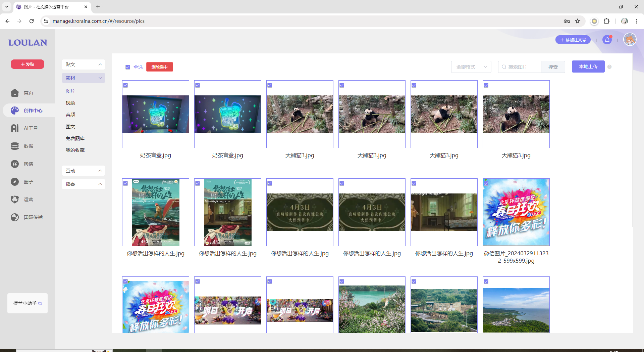Viewport: 644px width, 352px height.
Task: Click the help icon beside 本地上传
Action: click(x=609, y=67)
